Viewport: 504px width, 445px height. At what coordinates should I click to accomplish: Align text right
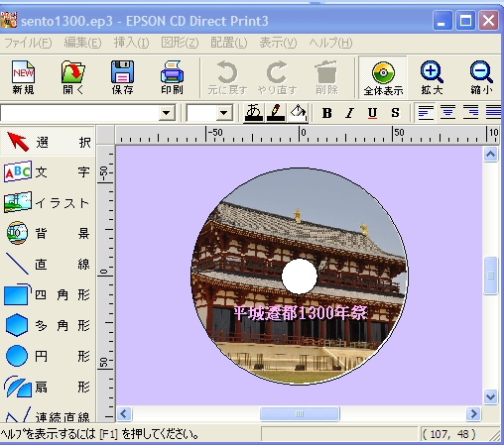tap(470, 113)
